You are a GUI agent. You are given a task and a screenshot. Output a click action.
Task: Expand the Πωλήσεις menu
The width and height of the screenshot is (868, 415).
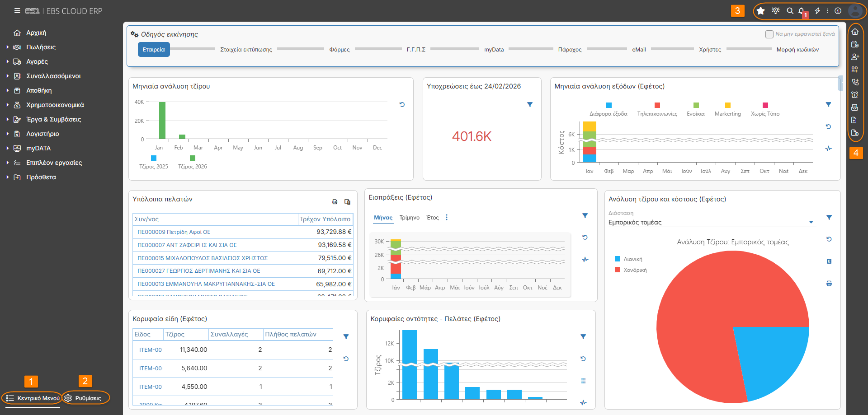[41, 47]
